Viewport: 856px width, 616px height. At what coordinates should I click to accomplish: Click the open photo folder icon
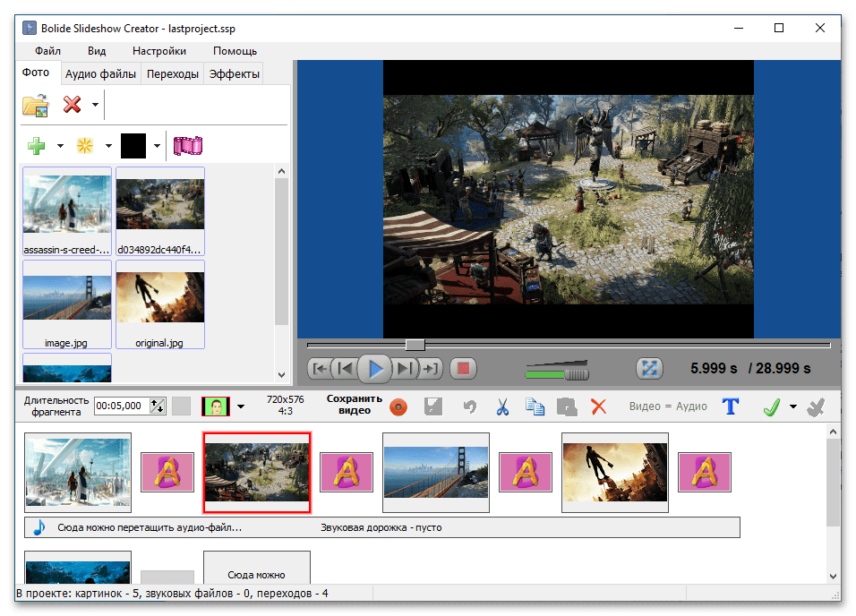tap(35, 105)
